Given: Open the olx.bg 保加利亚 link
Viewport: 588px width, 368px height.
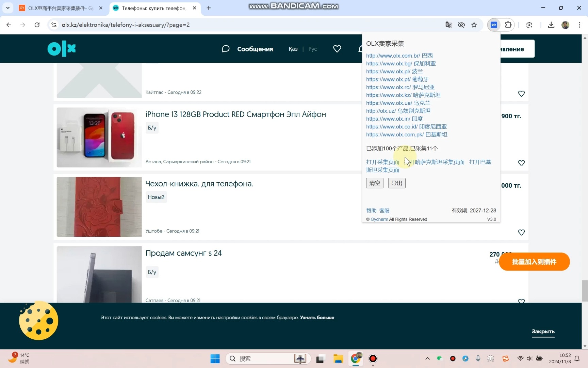Looking at the screenshot, I should (x=401, y=63).
